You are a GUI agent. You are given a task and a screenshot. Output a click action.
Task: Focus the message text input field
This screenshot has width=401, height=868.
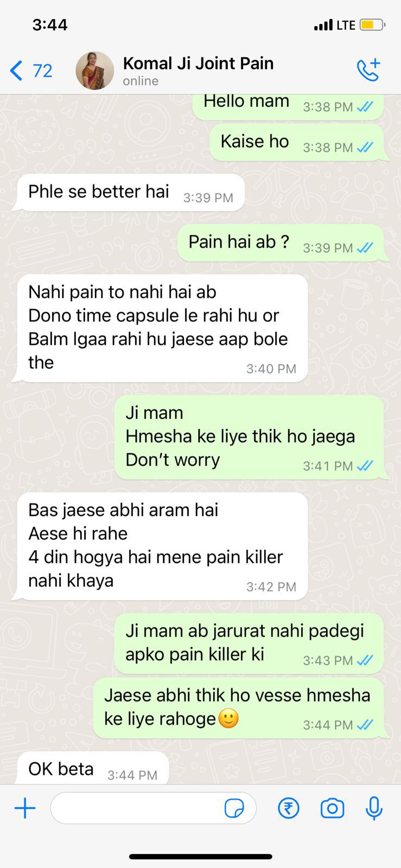click(x=153, y=808)
